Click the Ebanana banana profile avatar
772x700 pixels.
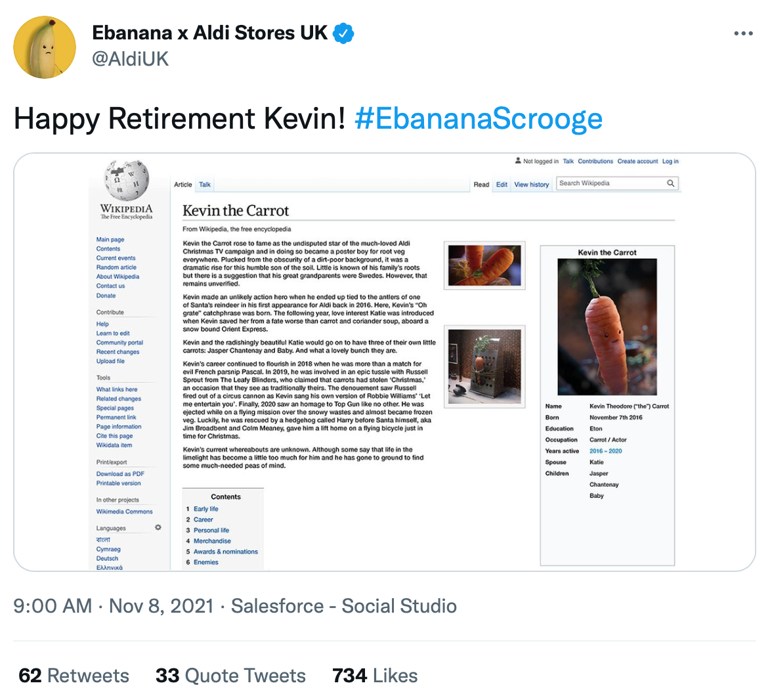[45, 47]
